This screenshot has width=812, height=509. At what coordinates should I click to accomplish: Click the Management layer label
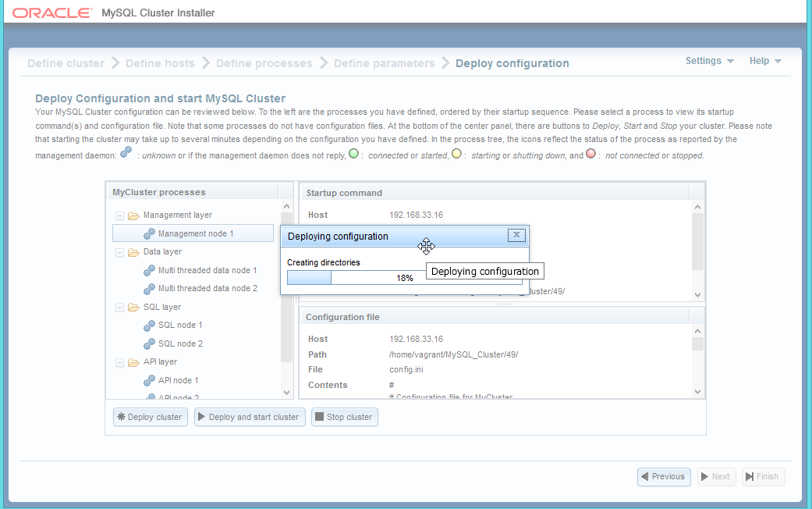[178, 215]
